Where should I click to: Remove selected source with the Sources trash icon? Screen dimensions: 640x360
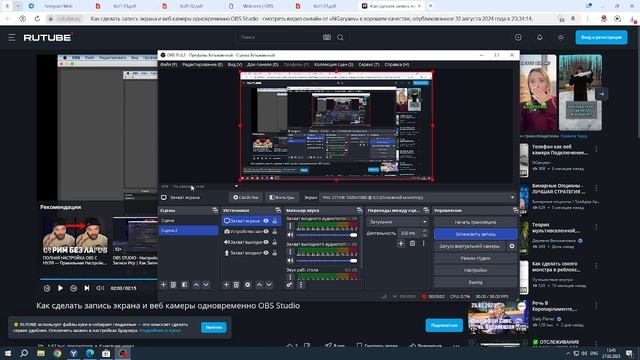click(x=236, y=284)
